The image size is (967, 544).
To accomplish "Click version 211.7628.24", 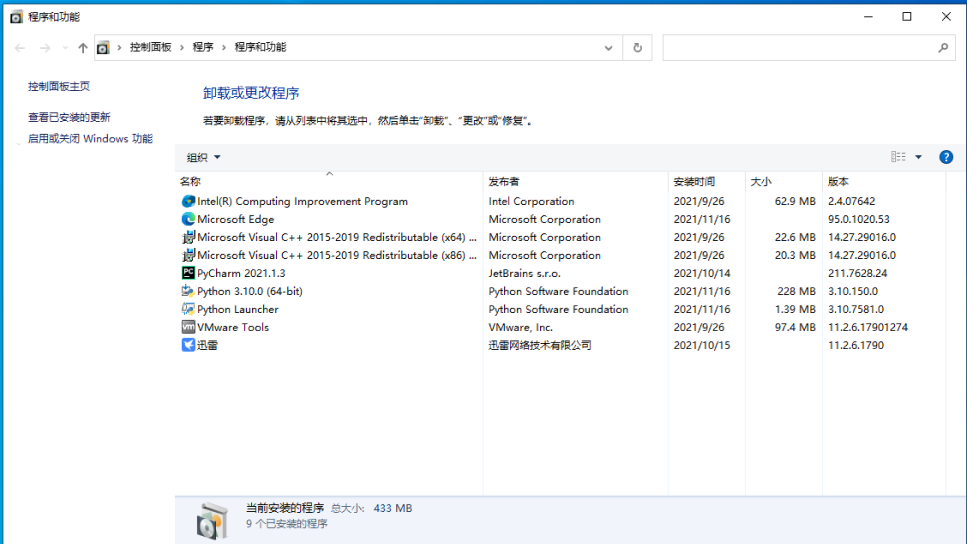I will tap(857, 273).
